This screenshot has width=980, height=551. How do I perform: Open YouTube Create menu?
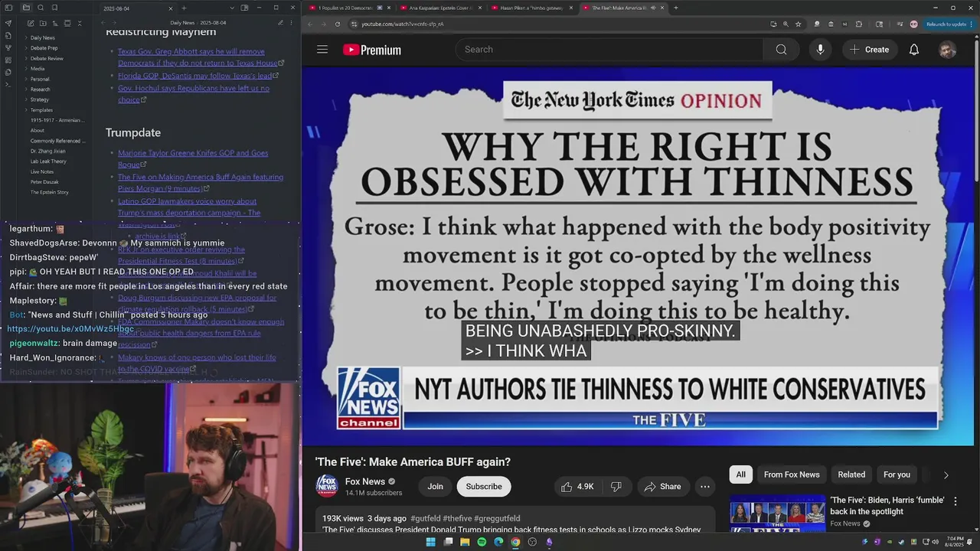point(869,50)
